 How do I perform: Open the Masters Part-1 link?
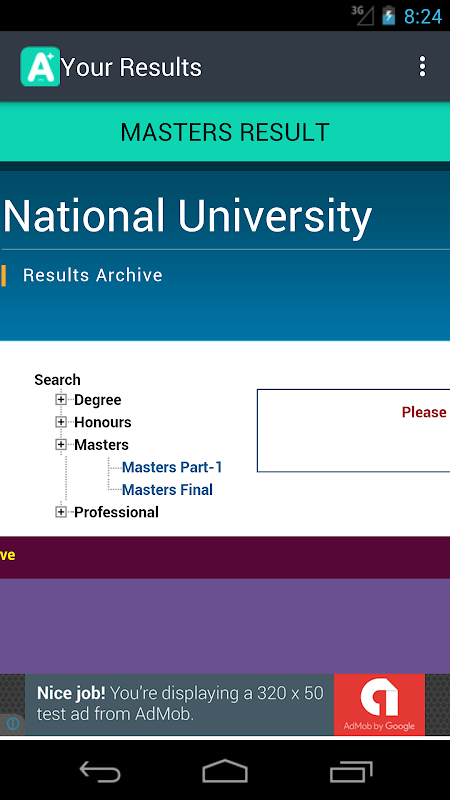(172, 467)
